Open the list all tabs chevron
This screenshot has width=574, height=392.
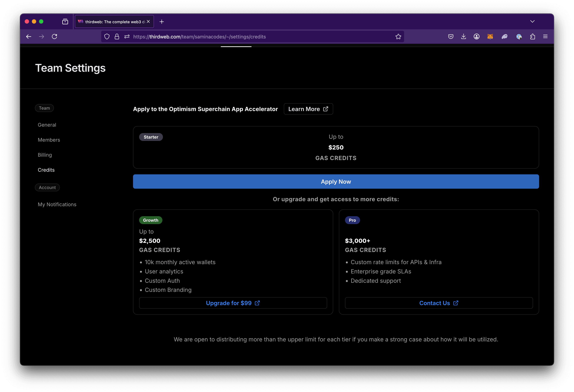coord(532,21)
